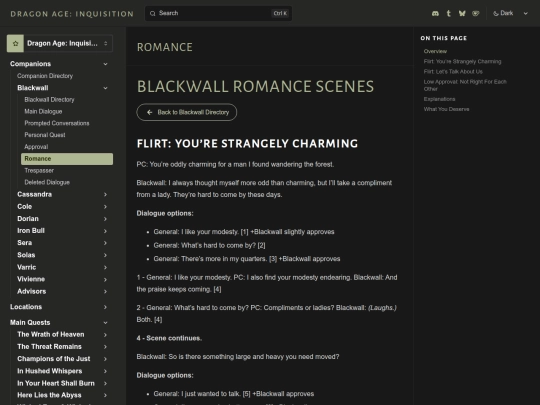Screen dimensions: 540x405
Task: Click the star icon beside Dragon Age: Inquisi...
Action: tap(15, 43)
